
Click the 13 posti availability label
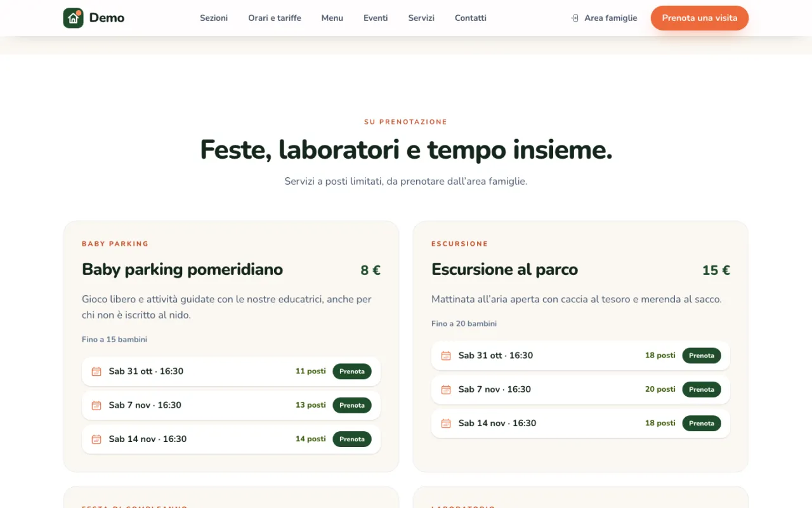[311, 404]
